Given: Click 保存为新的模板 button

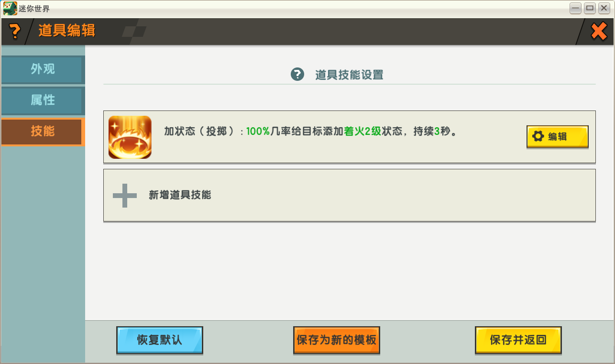Looking at the screenshot, I should coord(337,340).
